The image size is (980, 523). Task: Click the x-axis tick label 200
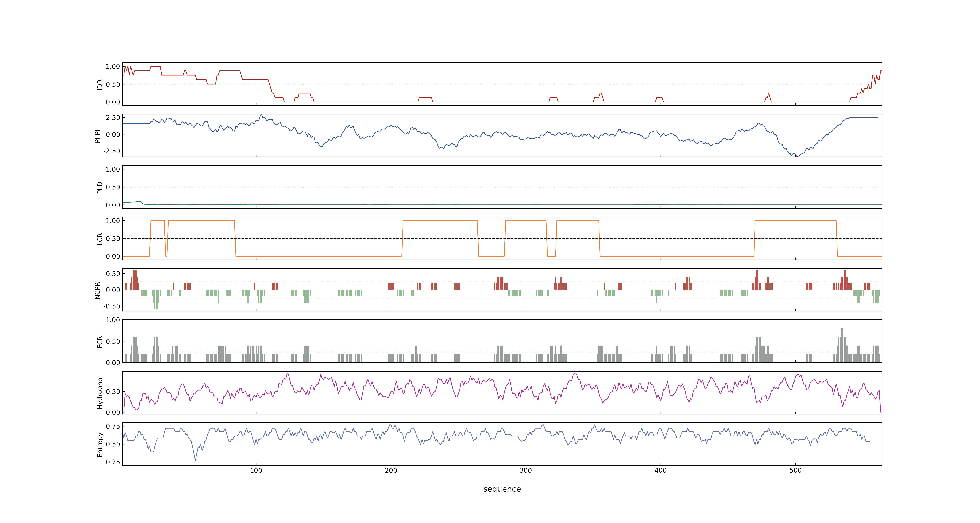[391, 470]
